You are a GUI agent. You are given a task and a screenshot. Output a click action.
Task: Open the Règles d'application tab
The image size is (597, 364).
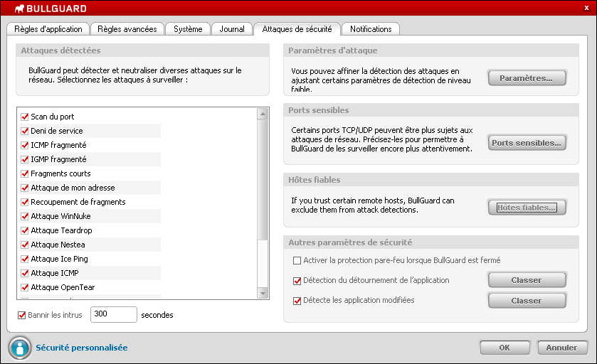click(48, 29)
